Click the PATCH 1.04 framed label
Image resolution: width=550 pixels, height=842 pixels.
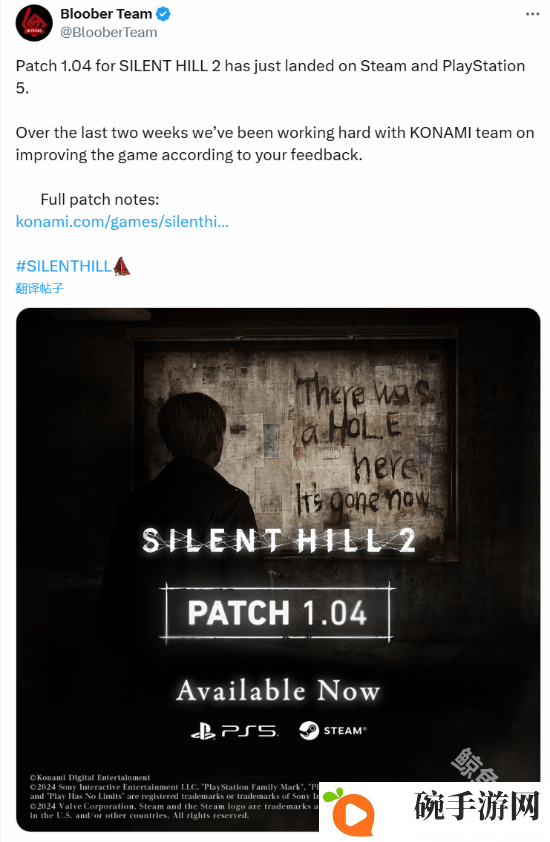[x=277, y=613]
